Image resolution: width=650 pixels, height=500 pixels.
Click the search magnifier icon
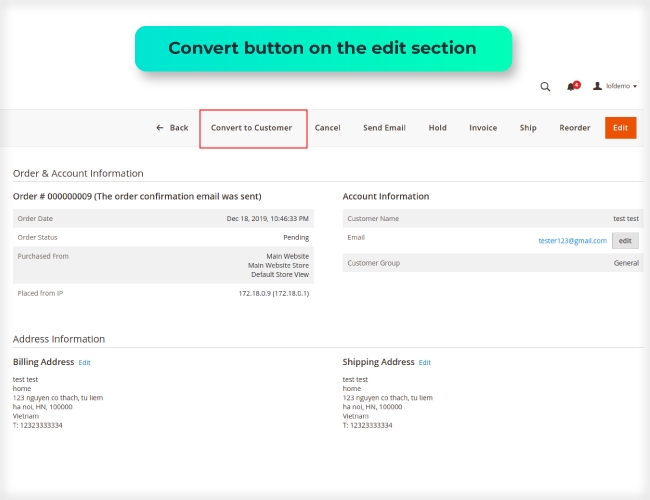click(x=545, y=87)
